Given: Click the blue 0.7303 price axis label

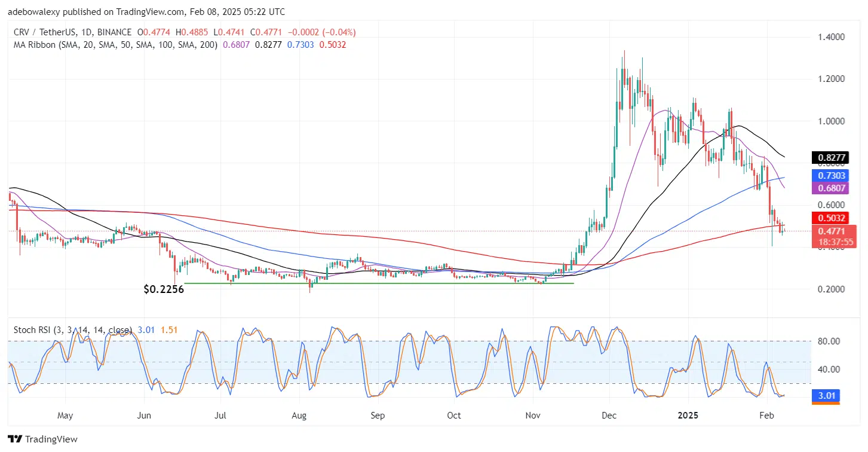Looking at the screenshot, I should [828, 174].
